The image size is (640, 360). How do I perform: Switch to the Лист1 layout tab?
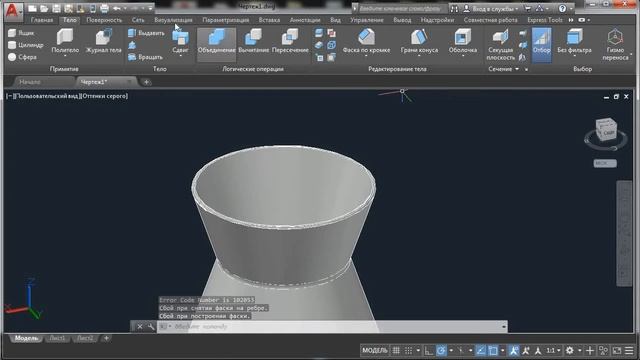57,338
